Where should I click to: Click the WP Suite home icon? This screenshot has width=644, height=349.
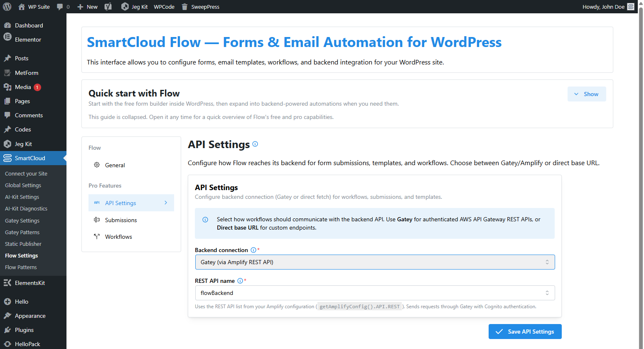tap(22, 7)
